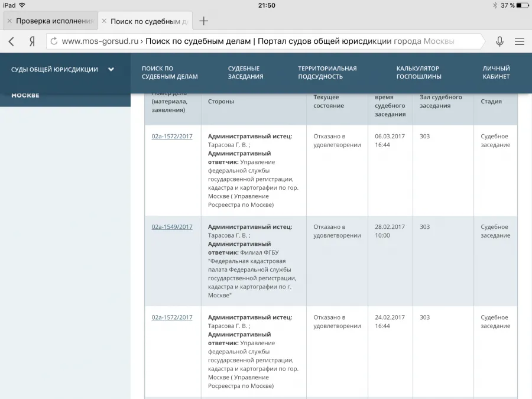This screenshot has width=532, height=399.
Task: Open the Судебные заседания menu item
Action: tap(246, 73)
